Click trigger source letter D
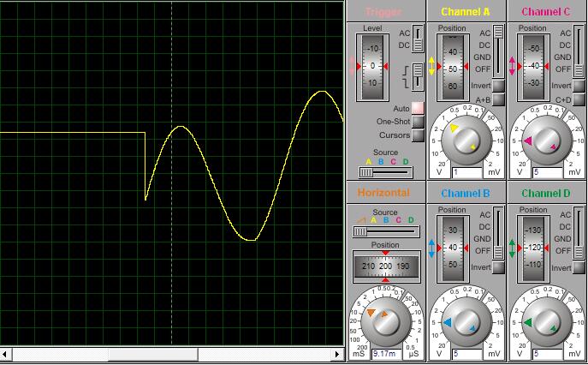 pos(406,162)
